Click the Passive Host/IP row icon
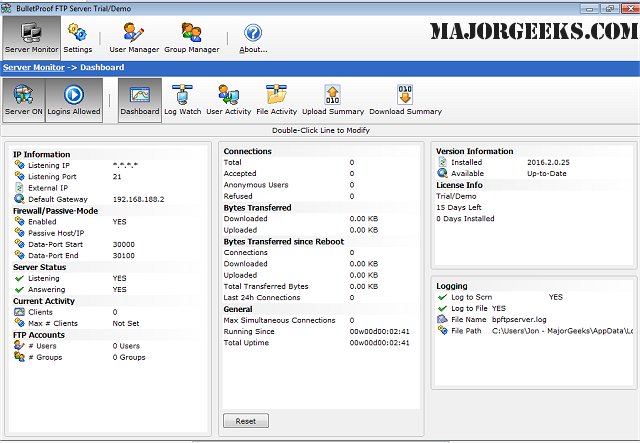This screenshot has height=443, width=640. click(19, 233)
